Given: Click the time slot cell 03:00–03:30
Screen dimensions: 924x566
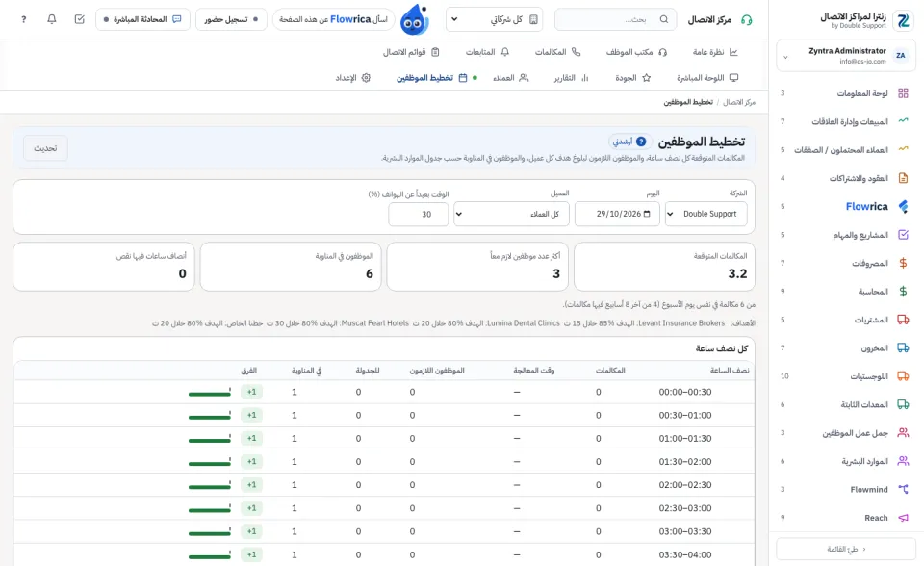Looking at the screenshot, I should [x=685, y=531].
